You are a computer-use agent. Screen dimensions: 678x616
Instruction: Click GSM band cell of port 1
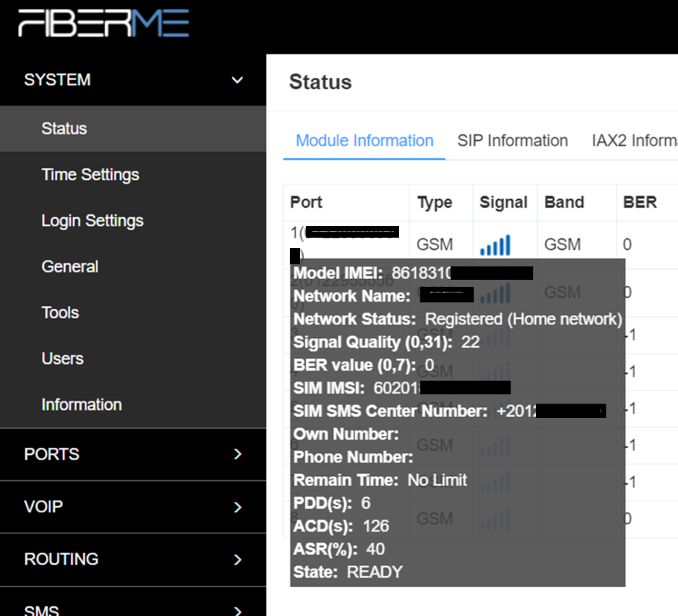click(562, 244)
